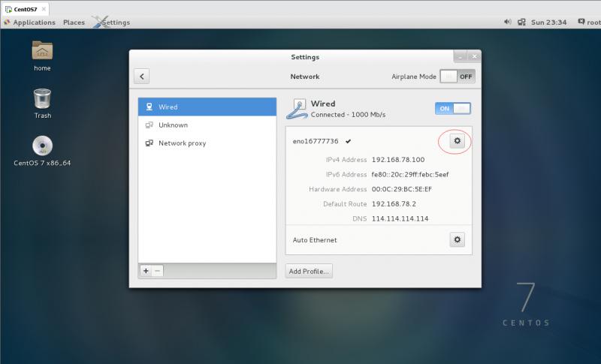Click the Connected - 1000 Mb/s status text
The width and height of the screenshot is (601, 364).
pos(348,114)
